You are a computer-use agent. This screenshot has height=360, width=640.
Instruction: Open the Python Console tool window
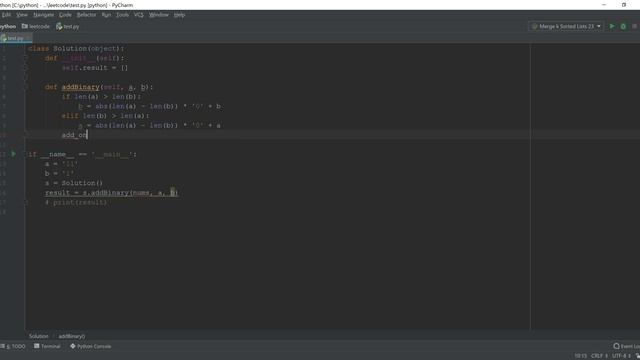pyautogui.click(x=91, y=346)
